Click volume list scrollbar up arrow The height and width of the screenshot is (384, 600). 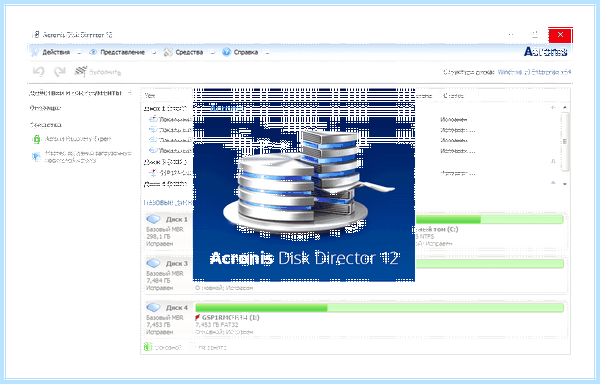565,108
